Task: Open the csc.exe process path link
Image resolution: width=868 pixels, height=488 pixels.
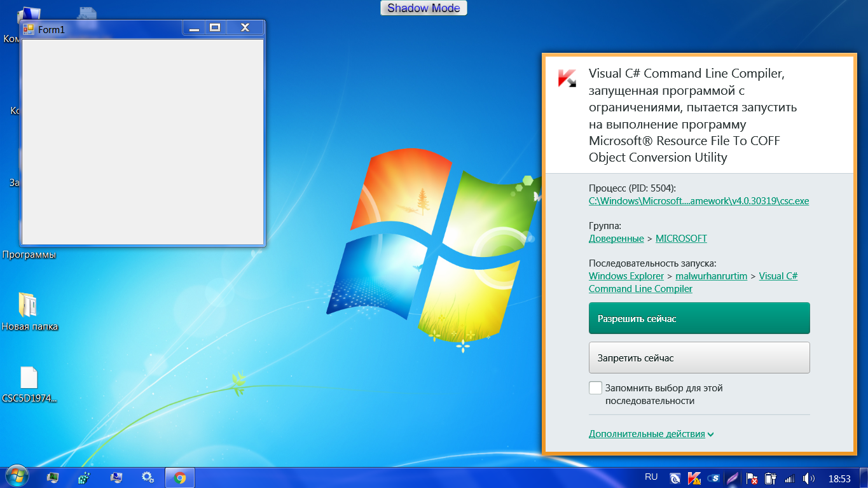Action: 699,201
